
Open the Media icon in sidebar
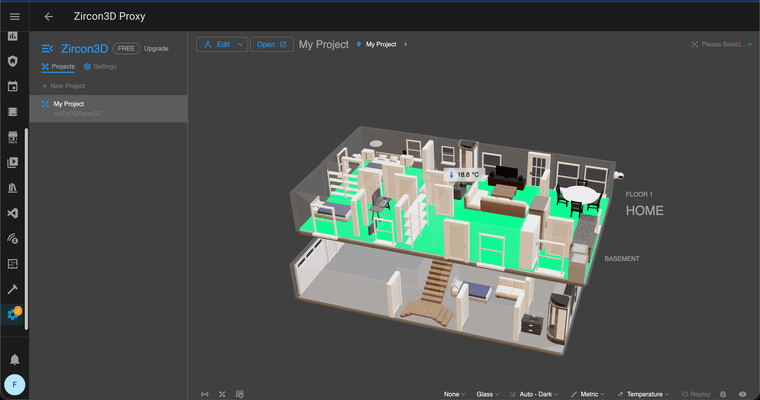(13, 162)
